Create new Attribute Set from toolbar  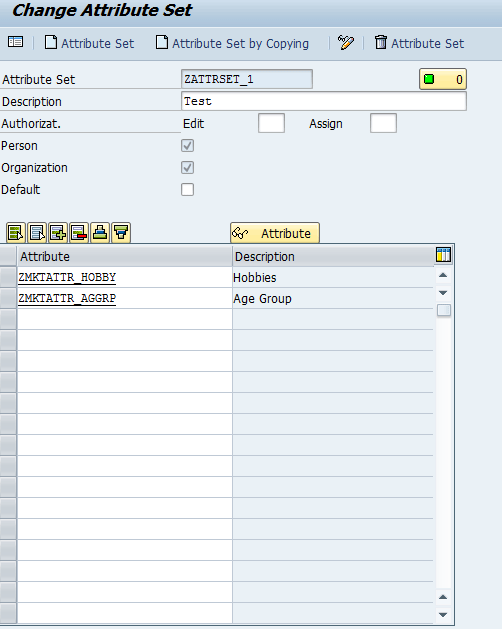click(x=89, y=43)
